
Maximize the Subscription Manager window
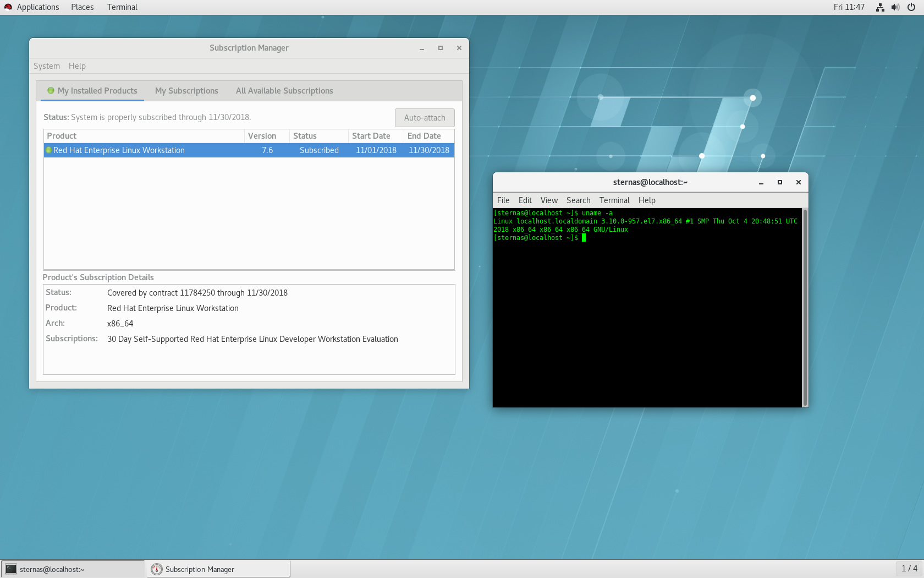tap(441, 48)
